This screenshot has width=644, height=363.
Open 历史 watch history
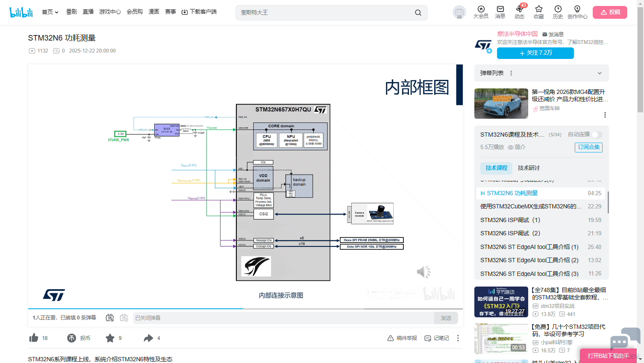pos(558,12)
